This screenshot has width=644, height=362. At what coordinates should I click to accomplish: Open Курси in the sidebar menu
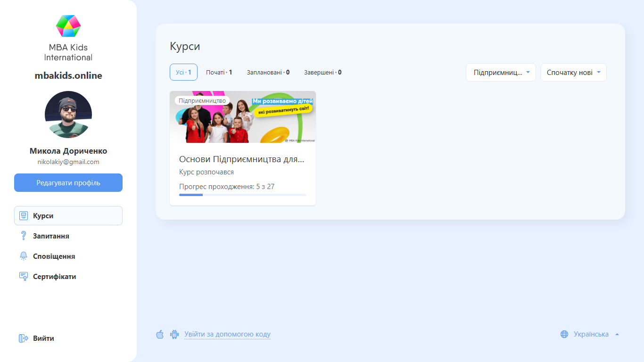point(68,216)
